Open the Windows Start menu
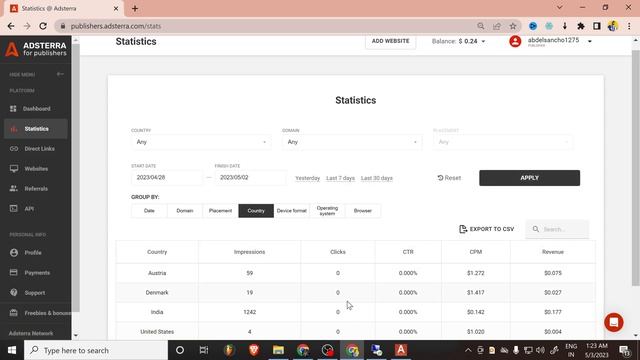The image size is (640, 360). tap(12, 350)
